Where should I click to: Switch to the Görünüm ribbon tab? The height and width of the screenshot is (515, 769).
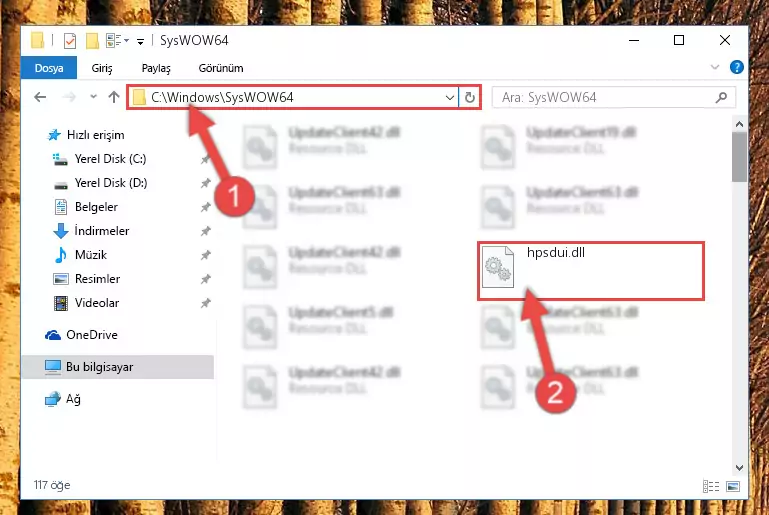[221, 68]
